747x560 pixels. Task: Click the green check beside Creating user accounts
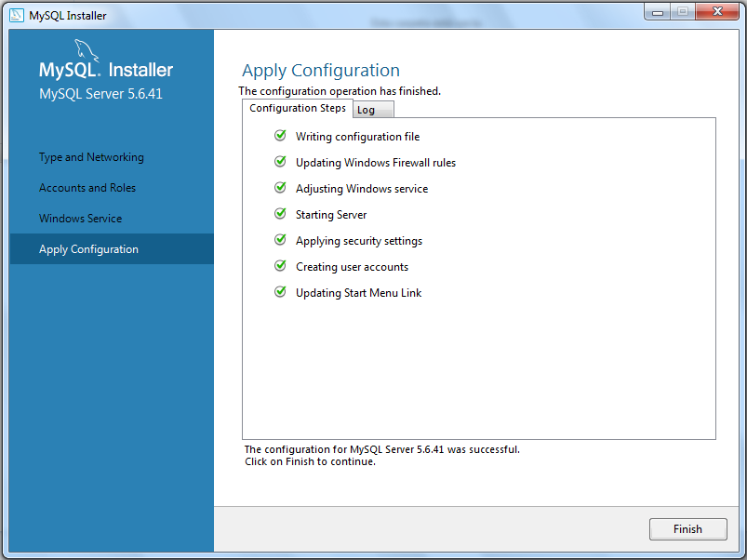pyautogui.click(x=280, y=266)
